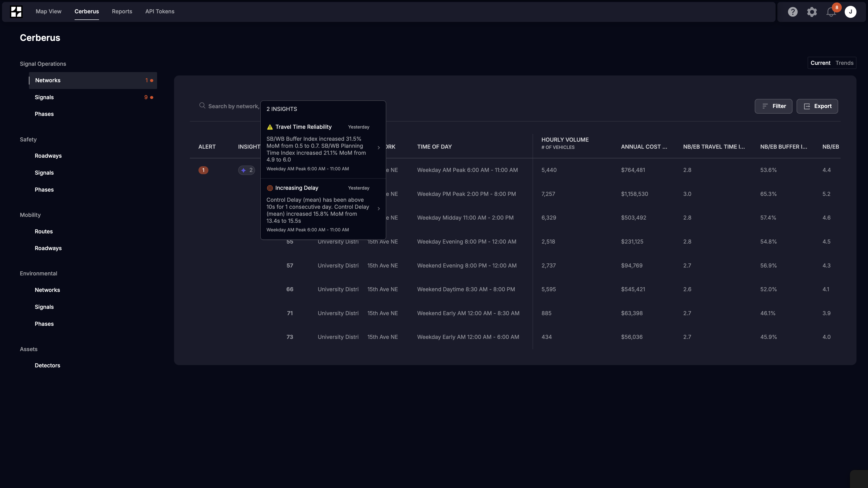Screen dimensions: 868x488
Task: Open the Filter options
Action: (773, 106)
